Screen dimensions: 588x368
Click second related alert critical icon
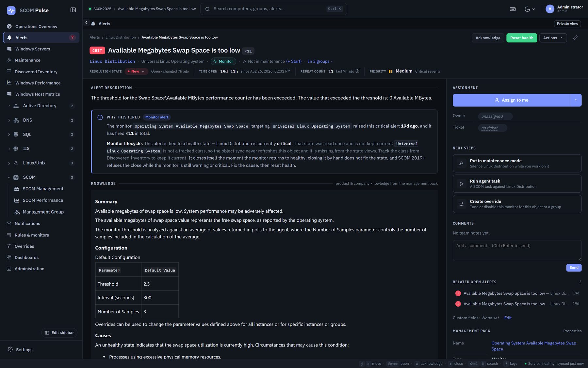(x=458, y=304)
